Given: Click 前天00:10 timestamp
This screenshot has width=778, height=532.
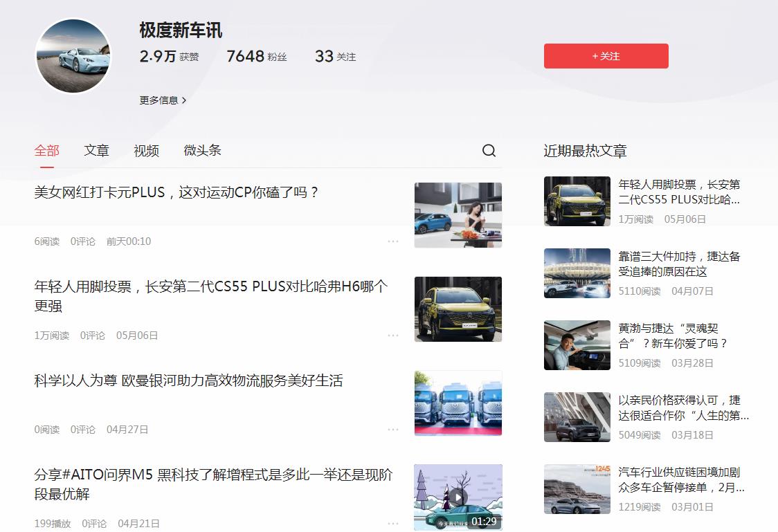Looking at the screenshot, I should 129,241.
